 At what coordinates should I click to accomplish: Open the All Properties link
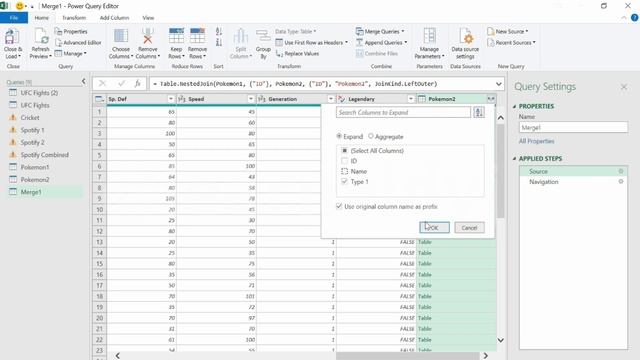pyautogui.click(x=536, y=141)
